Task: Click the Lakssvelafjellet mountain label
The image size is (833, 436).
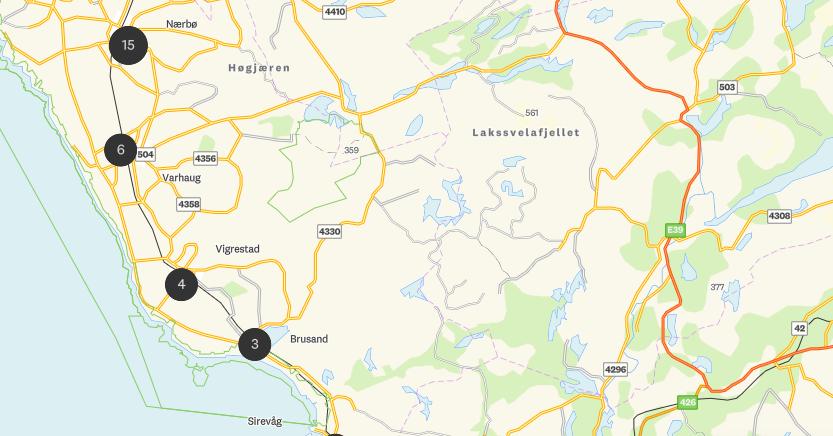Action: (x=526, y=132)
